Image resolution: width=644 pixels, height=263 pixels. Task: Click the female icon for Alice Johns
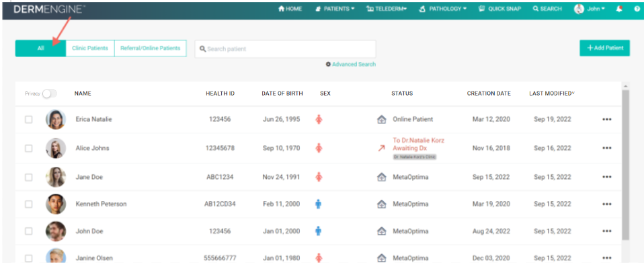(319, 148)
